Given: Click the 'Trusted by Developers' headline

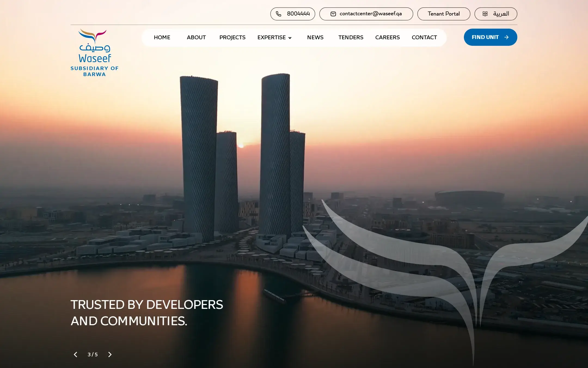Looking at the screenshot, I should point(147,313).
